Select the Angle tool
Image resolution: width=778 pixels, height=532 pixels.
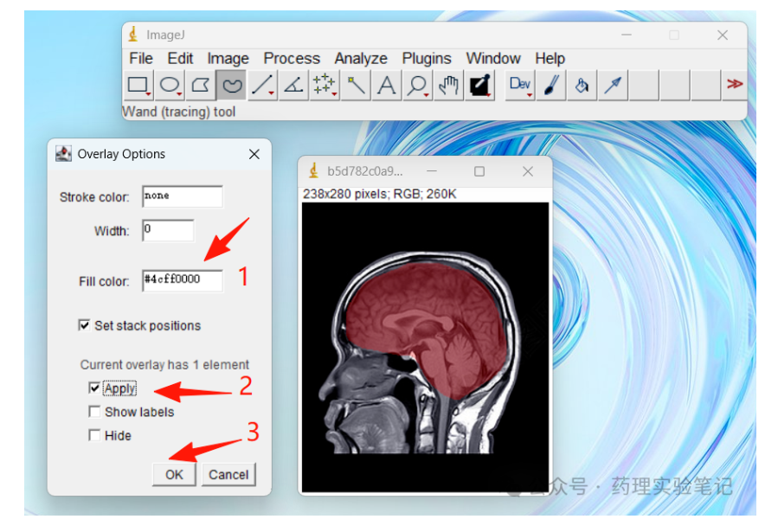[293, 86]
